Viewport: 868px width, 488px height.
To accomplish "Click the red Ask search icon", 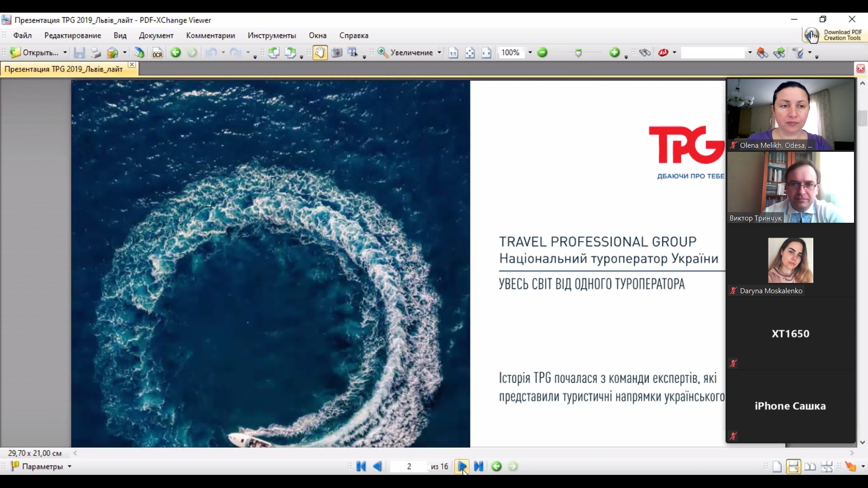I will [x=663, y=52].
